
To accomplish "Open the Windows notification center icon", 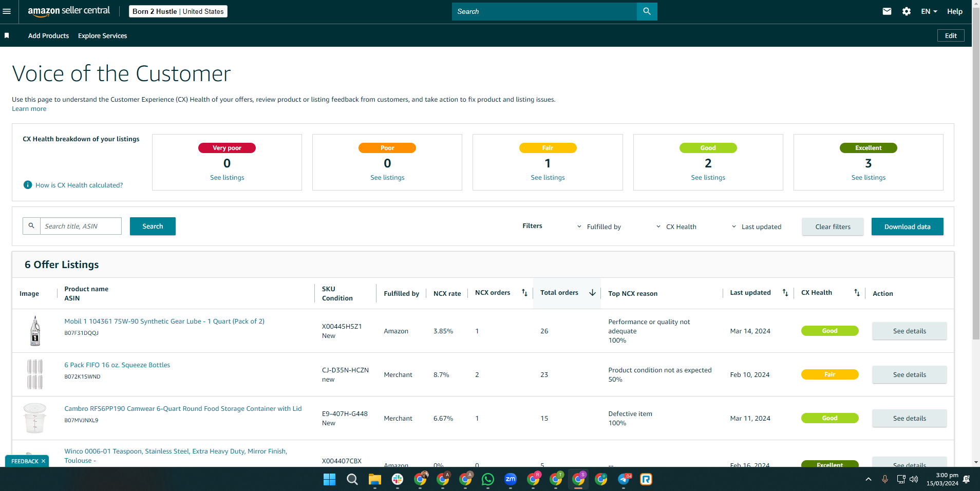I will point(967,479).
